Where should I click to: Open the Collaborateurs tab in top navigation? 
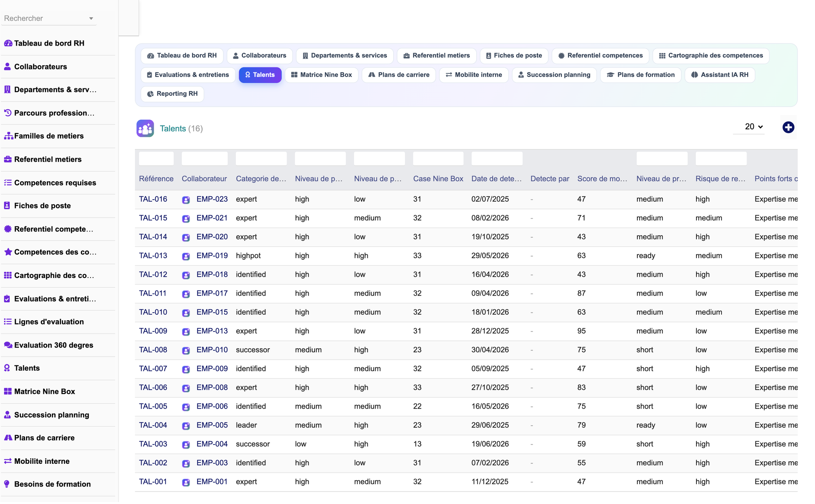coord(260,56)
